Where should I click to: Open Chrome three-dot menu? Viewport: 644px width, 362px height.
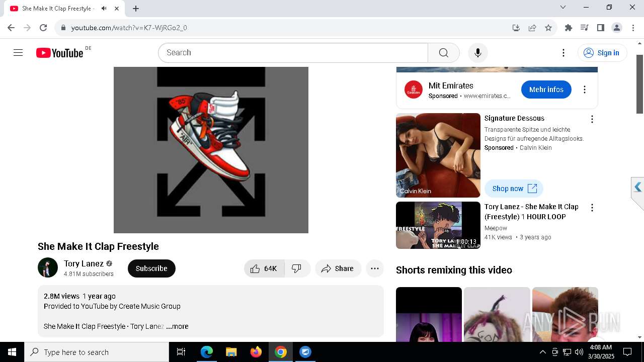[633, 28]
